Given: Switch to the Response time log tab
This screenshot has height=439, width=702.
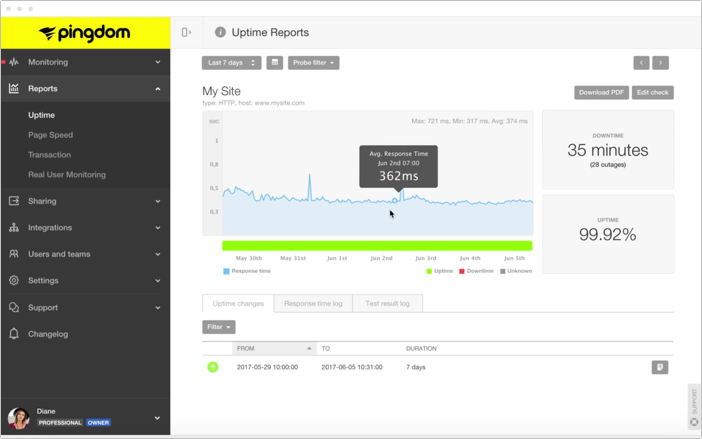Looking at the screenshot, I should tap(312, 303).
